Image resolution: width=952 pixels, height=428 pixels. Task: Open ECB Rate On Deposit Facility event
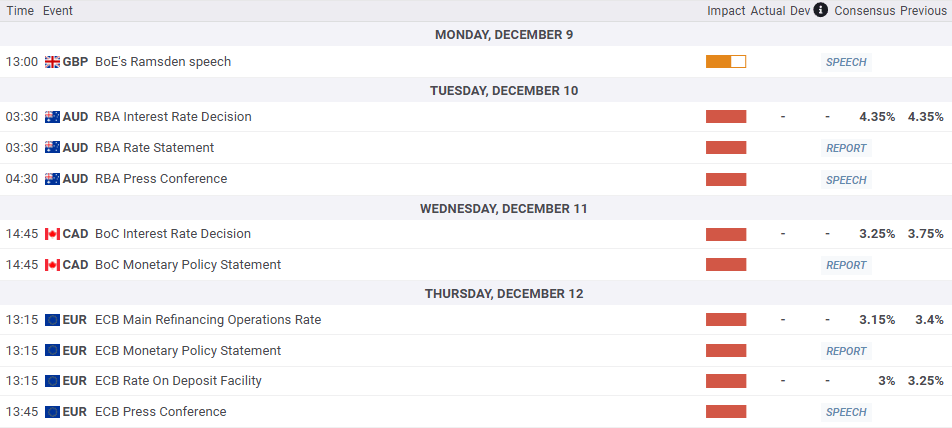179,381
